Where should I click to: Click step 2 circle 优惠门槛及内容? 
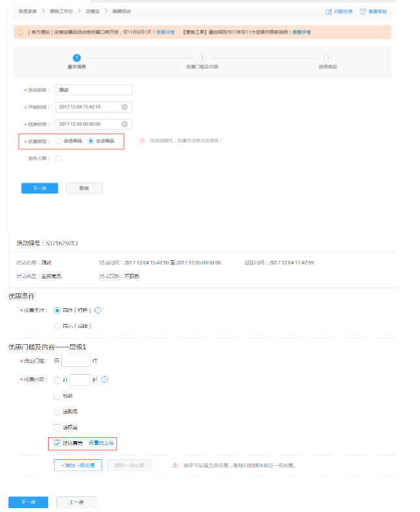tap(202, 58)
